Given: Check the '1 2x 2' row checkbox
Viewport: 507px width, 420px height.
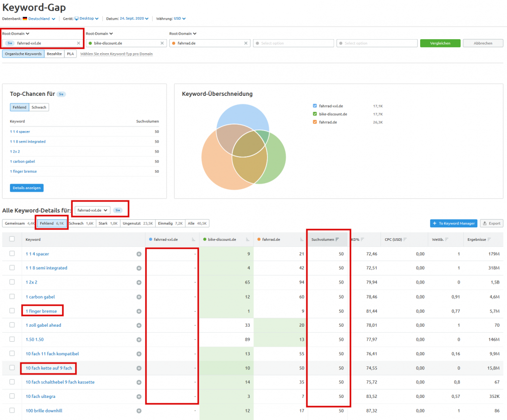Looking at the screenshot, I should point(12,282).
